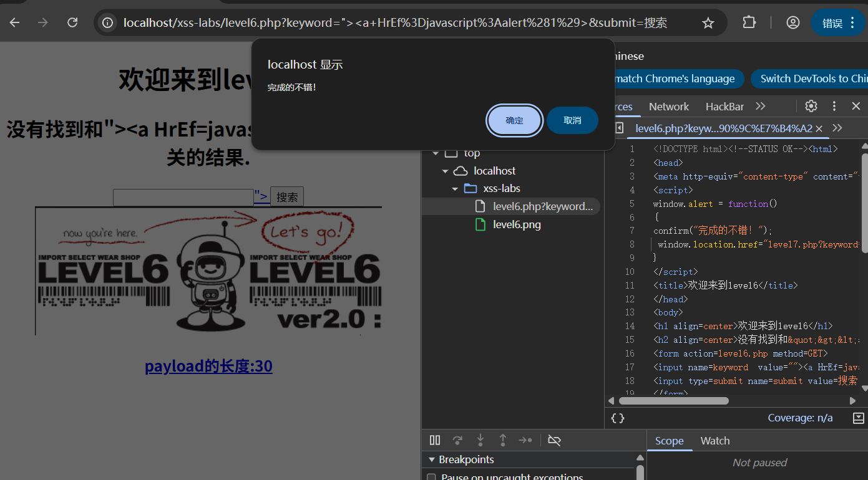Go forward with the browser forward arrow
The width and height of the screenshot is (868, 480).
point(43,23)
